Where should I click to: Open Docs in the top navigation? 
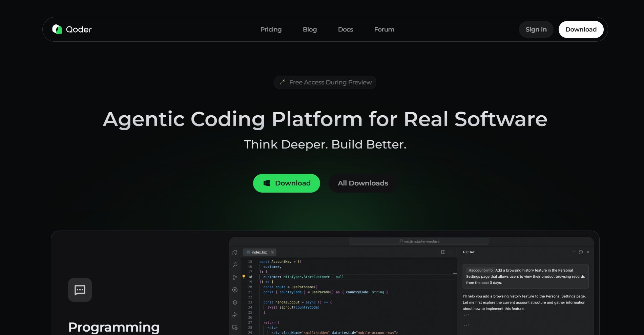click(346, 29)
